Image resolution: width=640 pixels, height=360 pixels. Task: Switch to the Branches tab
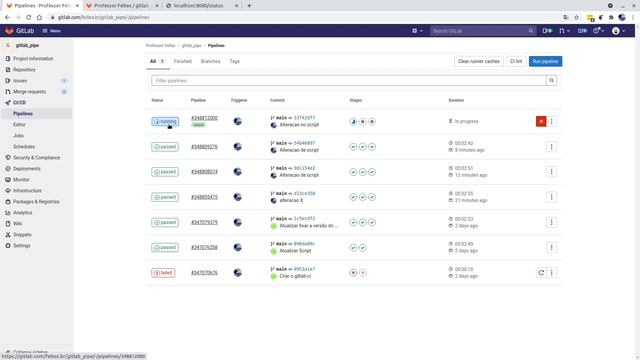pos(210,61)
